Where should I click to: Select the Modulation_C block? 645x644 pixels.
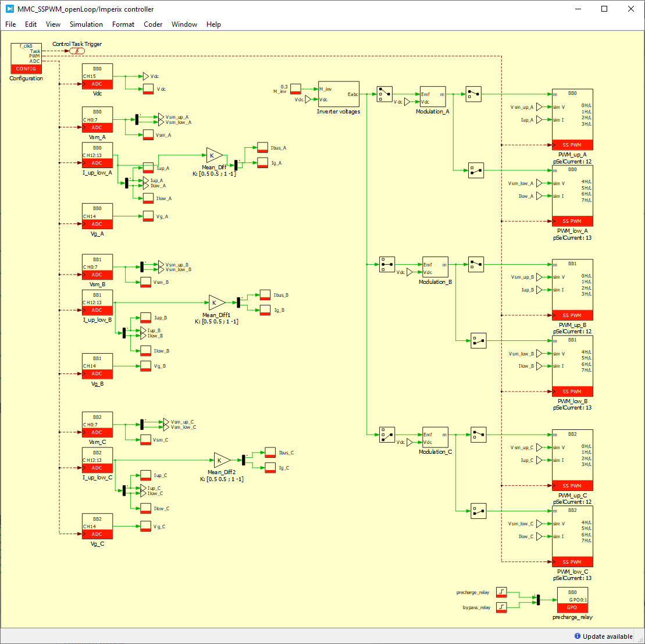[x=435, y=437]
